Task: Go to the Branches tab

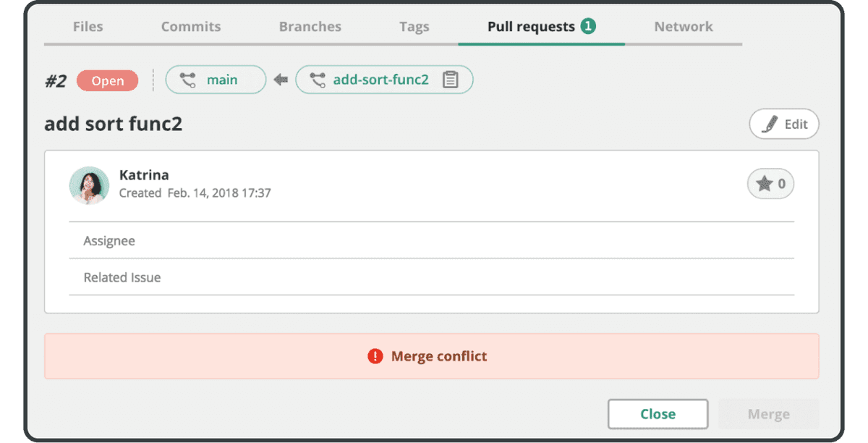Action: click(x=310, y=27)
